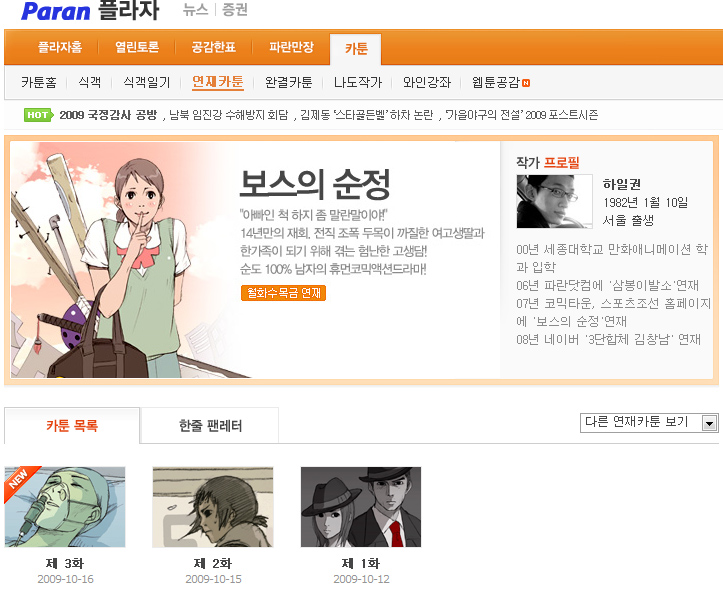Image resolution: width=723 pixels, height=602 pixels.
Task: Open the 2009 국정감사 공방 hot topic
Action: [x=108, y=115]
